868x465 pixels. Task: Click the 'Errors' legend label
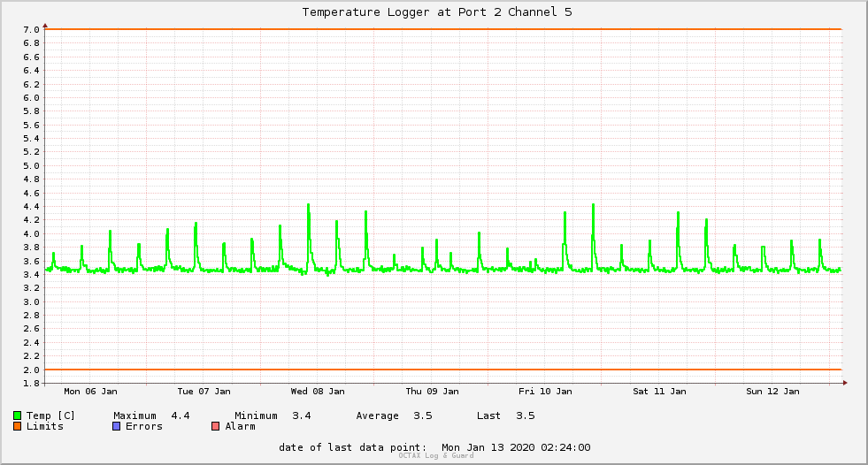[144, 426]
